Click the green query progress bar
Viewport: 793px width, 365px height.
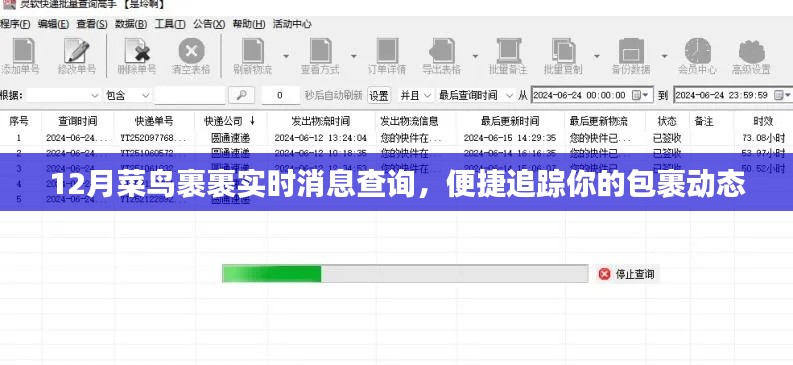click(x=405, y=273)
